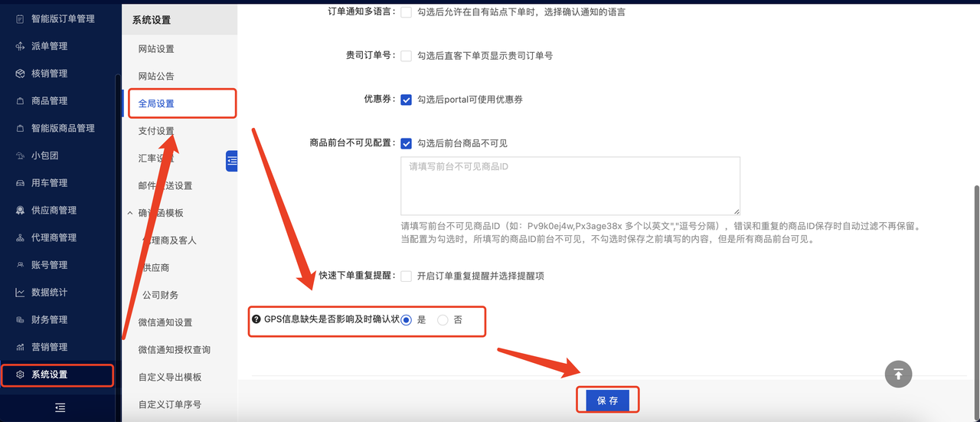The width and height of the screenshot is (980, 422).
Task: Click the 财务管理 coins icon
Action: tap(21, 319)
